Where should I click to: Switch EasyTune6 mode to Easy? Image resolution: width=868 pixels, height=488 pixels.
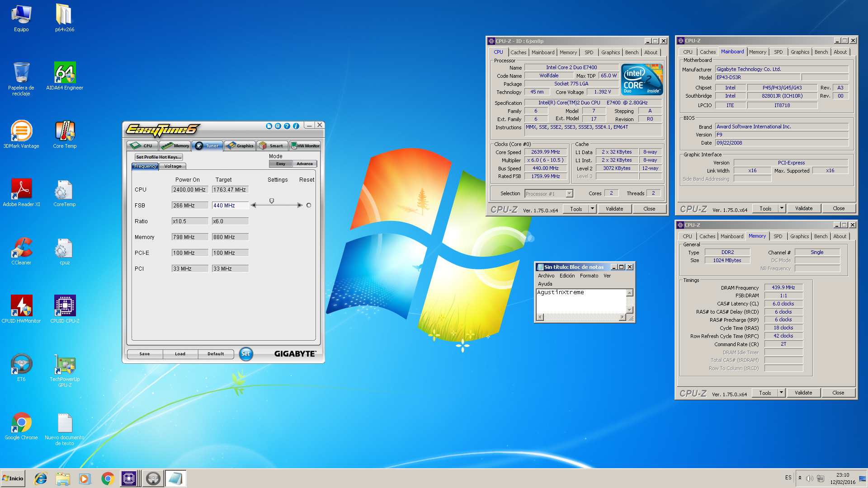(x=281, y=164)
